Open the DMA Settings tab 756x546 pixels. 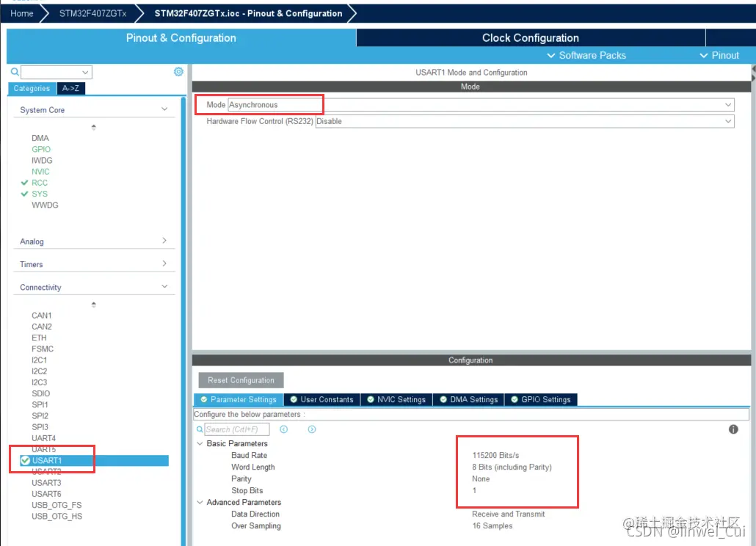point(468,399)
